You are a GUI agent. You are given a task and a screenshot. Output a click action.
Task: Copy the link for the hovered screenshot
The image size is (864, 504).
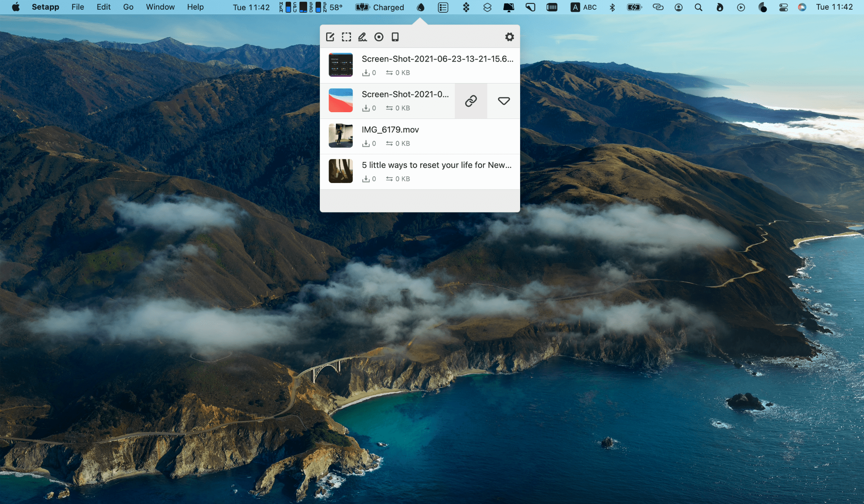(x=470, y=100)
